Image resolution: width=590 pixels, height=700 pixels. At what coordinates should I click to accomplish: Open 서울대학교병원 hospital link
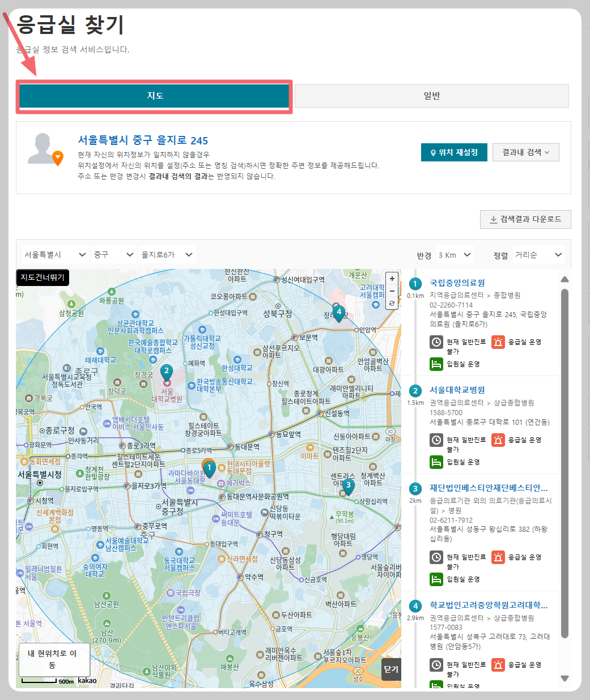click(457, 390)
